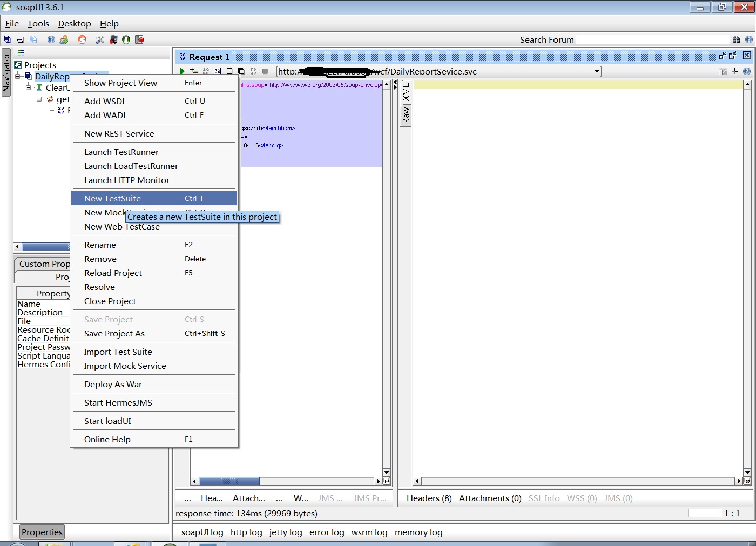Click the trial user icon in main toolbar
This screenshot has height=546, width=756.
pyautogui.click(x=64, y=39)
